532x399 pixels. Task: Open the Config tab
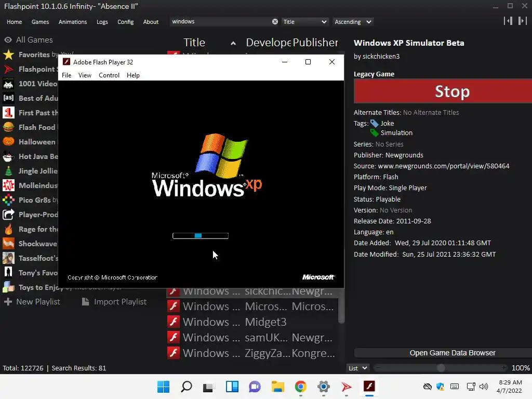(x=126, y=22)
